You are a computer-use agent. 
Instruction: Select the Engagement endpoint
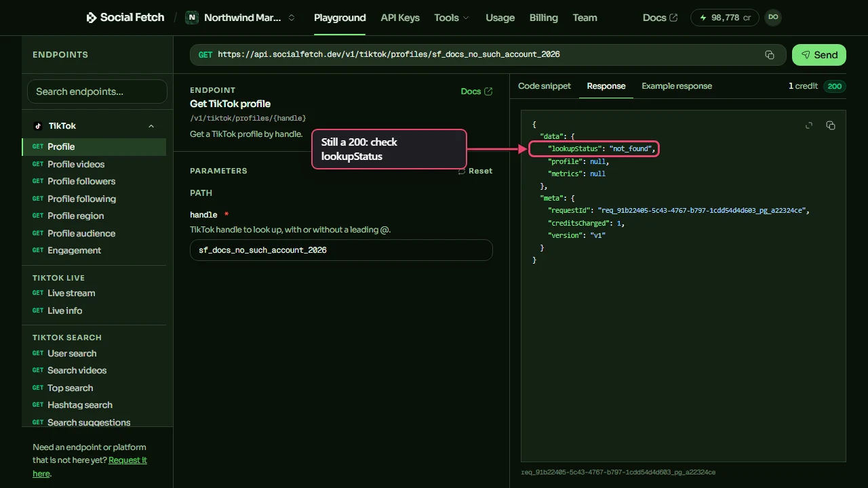[94, 250]
